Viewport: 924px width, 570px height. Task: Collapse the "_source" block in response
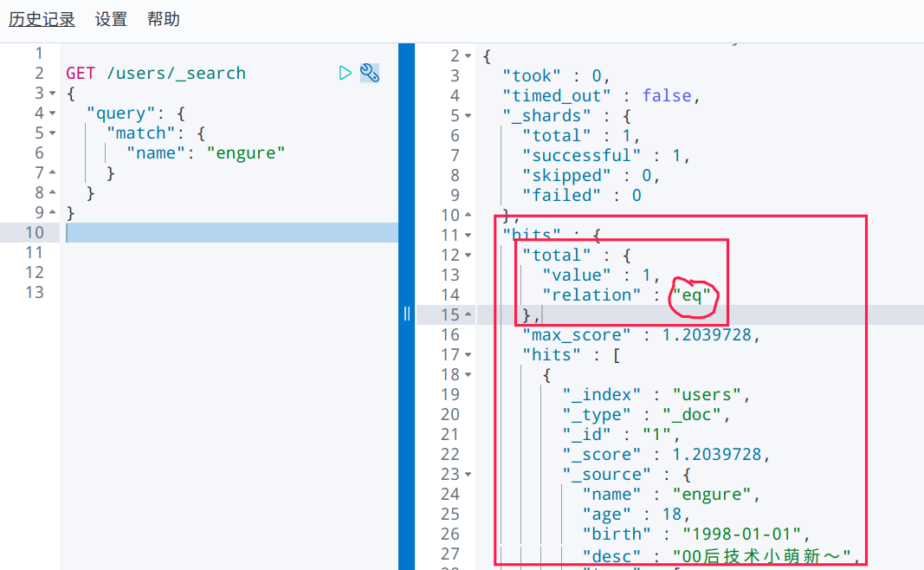point(468,475)
